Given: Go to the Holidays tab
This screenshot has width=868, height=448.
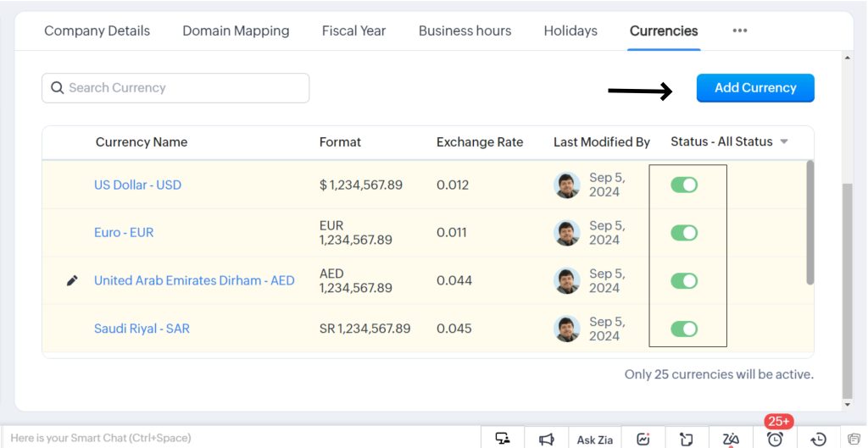Looking at the screenshot, I should [570, 31].
